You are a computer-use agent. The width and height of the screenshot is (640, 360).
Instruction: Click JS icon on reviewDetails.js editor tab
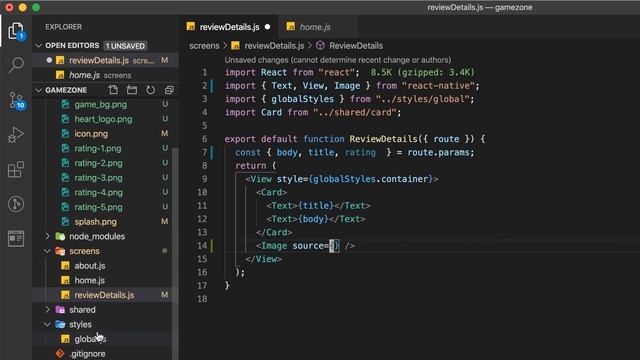pos(191,27)
